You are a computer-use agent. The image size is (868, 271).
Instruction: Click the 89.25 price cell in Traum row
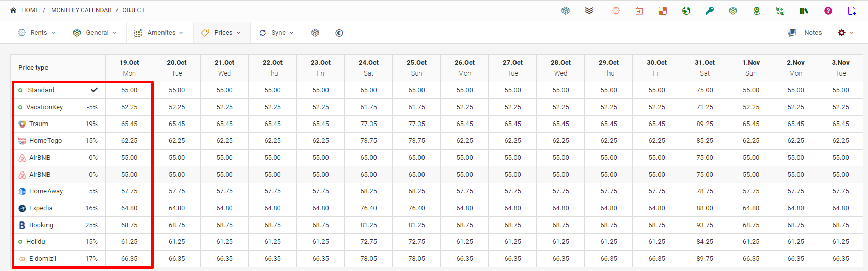click(705, 124)
